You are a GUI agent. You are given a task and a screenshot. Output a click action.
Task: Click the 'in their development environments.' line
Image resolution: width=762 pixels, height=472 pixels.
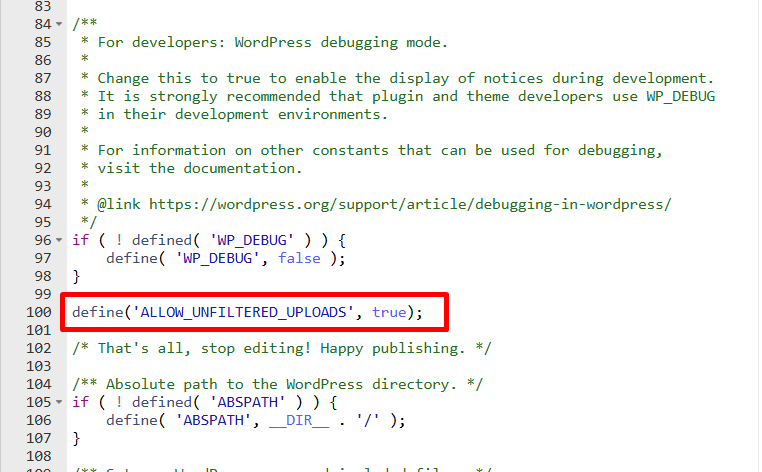click(234, 114)
